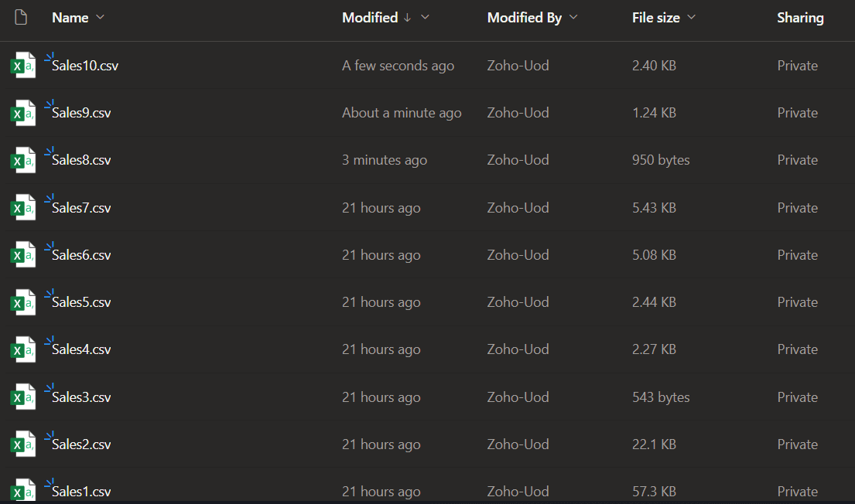Open the Sales10.csv file link
This screenshot has height=504, width=855.
[85, 66]
